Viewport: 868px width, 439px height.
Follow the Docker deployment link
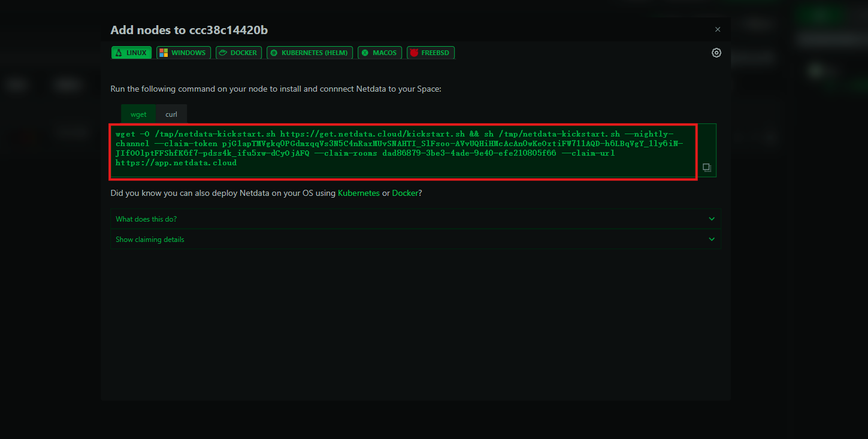[406, 193]
